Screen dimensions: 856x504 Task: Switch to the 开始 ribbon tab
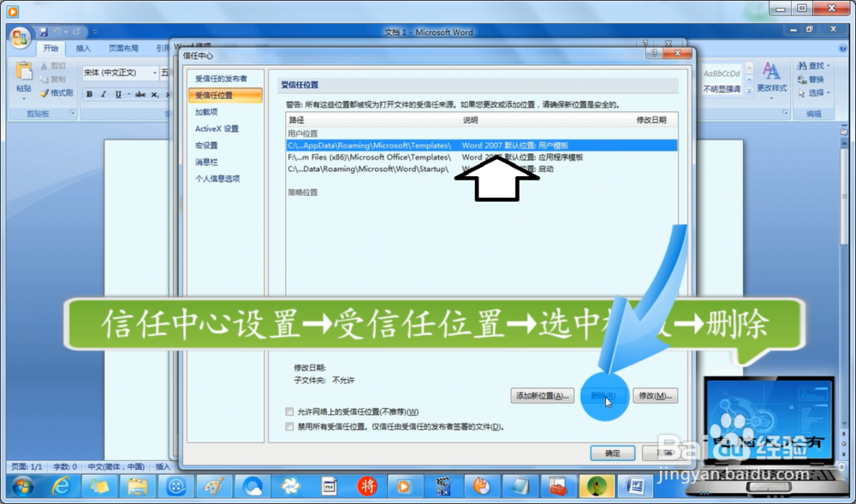coord(51,49)
